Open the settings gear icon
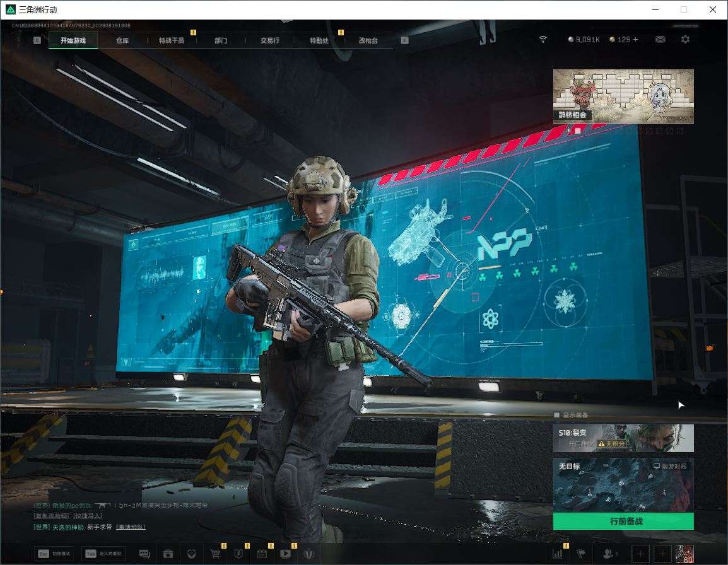The image size is (728, 565). 685,40
